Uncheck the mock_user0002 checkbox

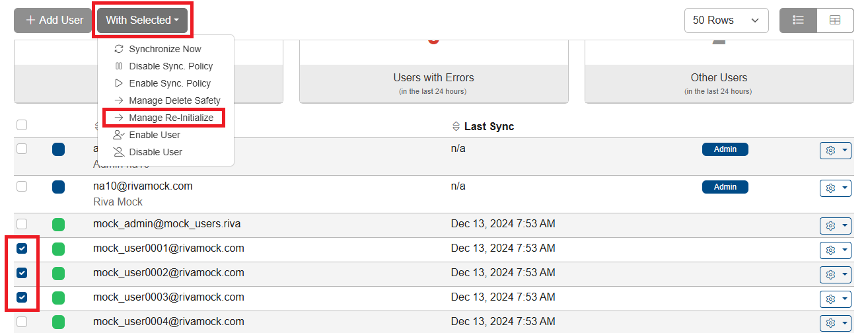click(x=22, y=273)
